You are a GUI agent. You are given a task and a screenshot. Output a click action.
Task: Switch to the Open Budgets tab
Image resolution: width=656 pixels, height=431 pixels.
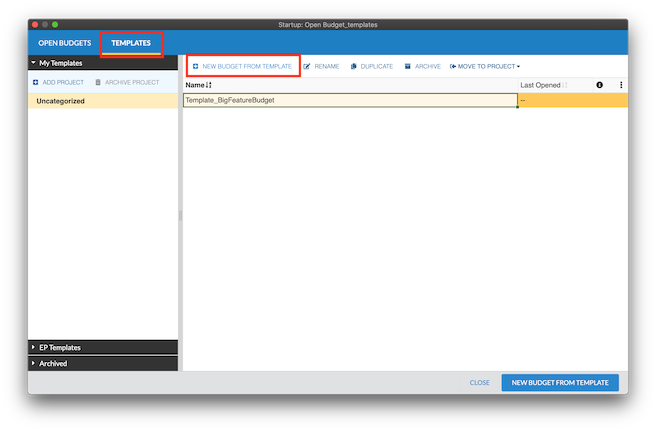(64, 43)
